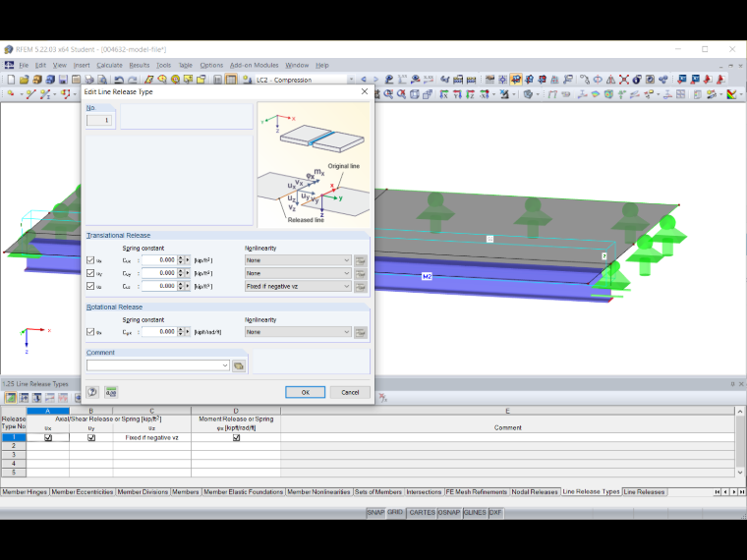Edit nonlinearity icon for uz row

(361, 287)
